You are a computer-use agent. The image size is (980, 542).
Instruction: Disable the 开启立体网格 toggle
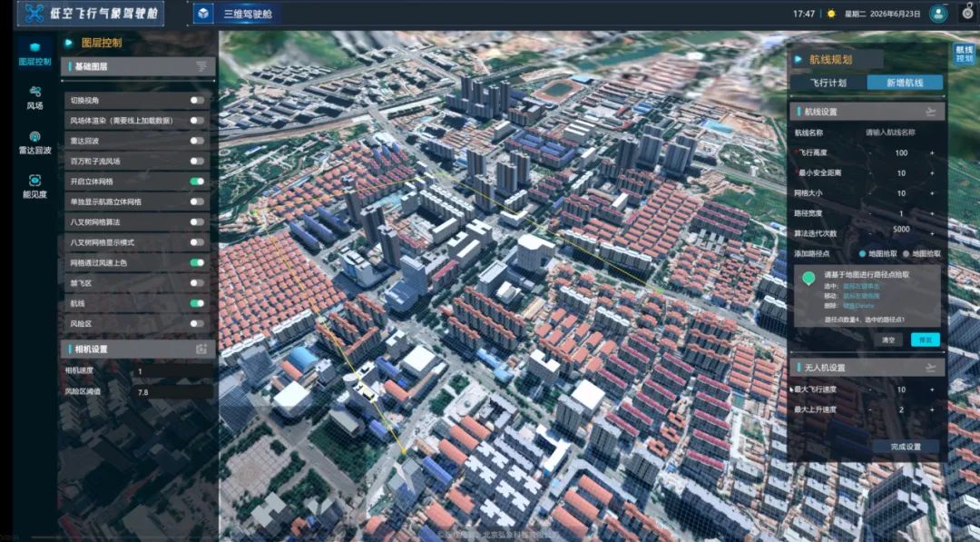pyautogui.click(x=197, y=182)
